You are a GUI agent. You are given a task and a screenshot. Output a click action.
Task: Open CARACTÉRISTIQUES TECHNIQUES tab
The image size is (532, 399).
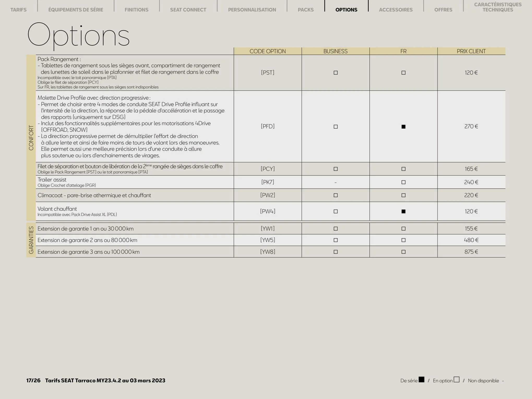[x=498, y=7]
